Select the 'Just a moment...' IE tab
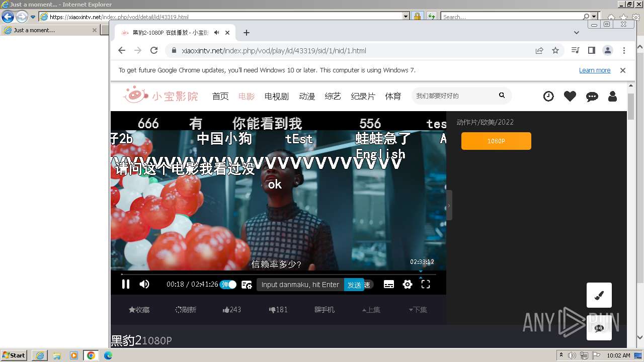This screenshot has width=644, height=362. [50, 30]
